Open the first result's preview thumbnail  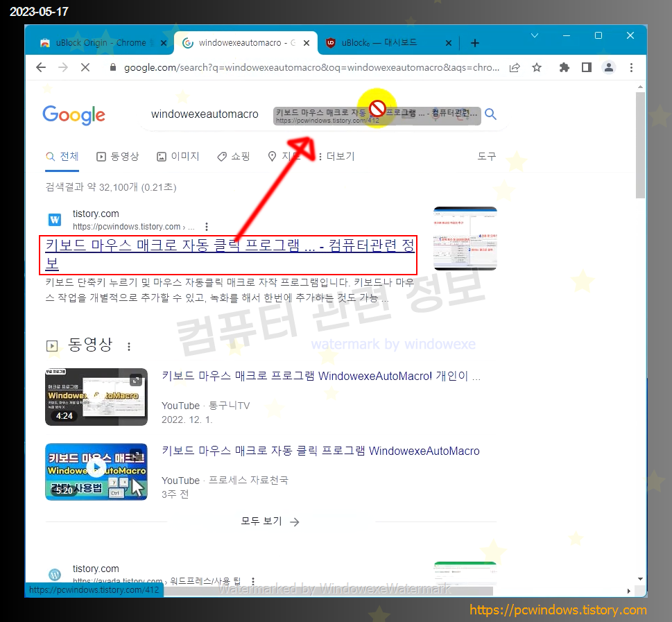click(465, 239)
